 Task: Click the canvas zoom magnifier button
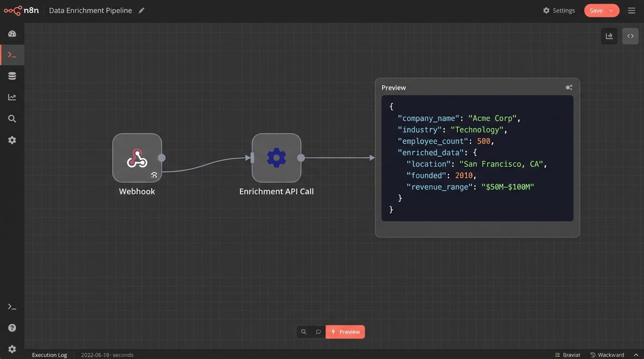coord(304,332)
